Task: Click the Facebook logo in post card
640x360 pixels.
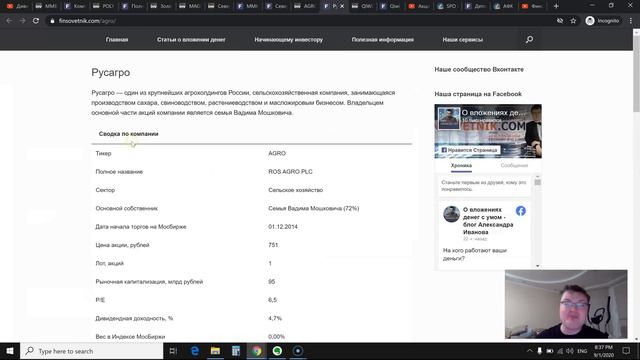Action: 520,211
